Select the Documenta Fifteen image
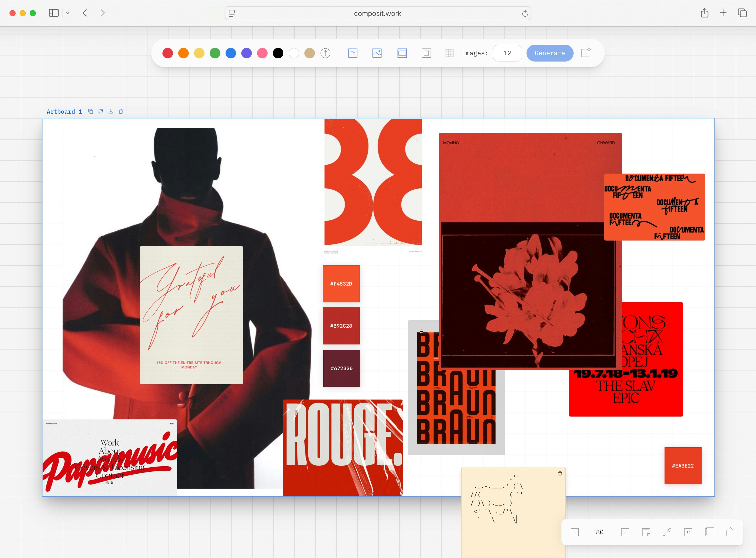 click(655, 207)
